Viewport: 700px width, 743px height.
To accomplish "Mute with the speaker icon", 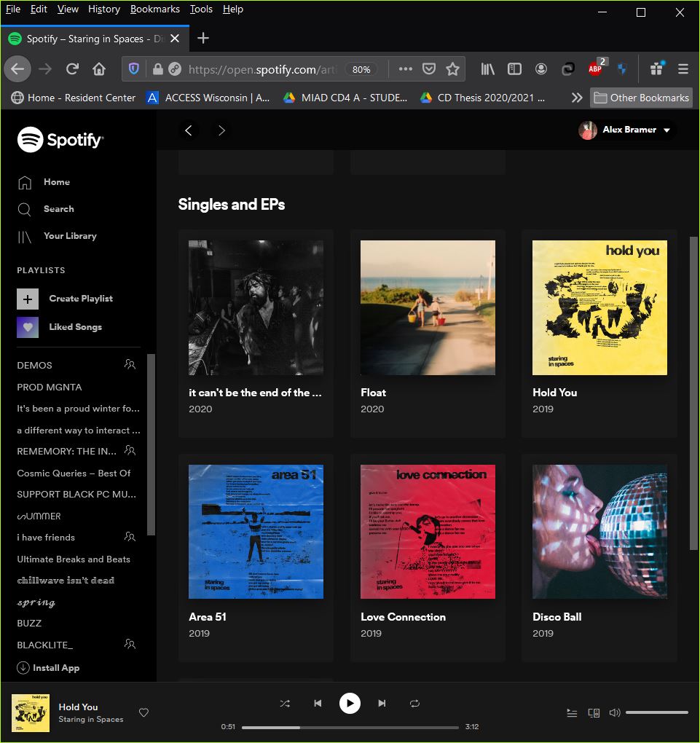I will click(x=615, y=712).
